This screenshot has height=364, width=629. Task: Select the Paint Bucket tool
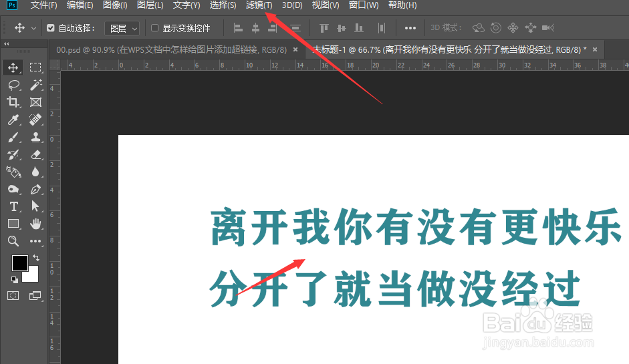click(x=13, y=172)
